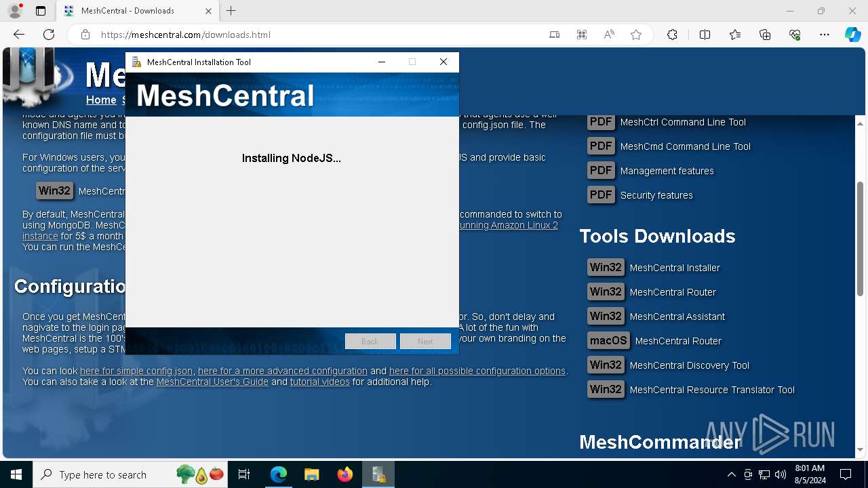The width and height of the screenshot is (868, 488).
Task: Open the Copilot sidebar icon
Action: coord(852,35)
